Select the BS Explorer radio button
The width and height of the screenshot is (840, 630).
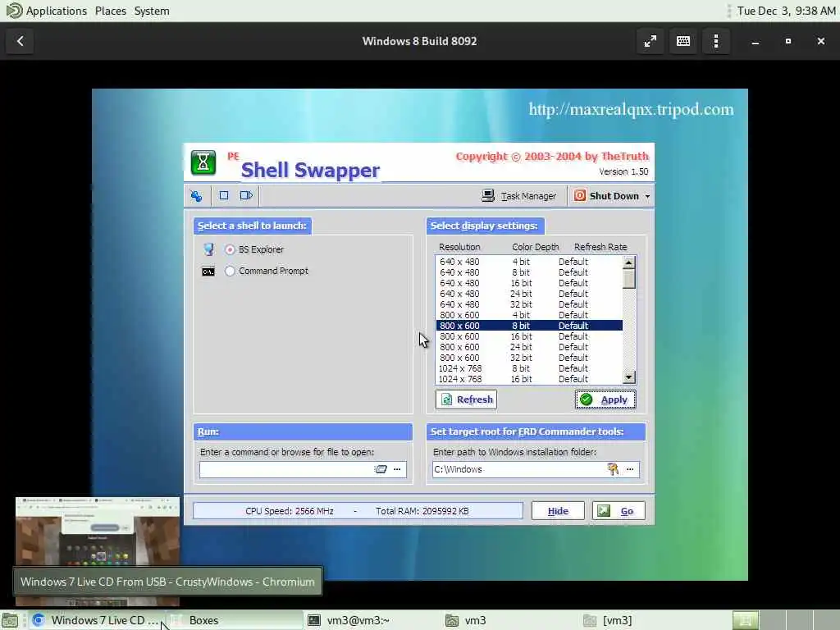pyautogui.click(x=230, y=249)
